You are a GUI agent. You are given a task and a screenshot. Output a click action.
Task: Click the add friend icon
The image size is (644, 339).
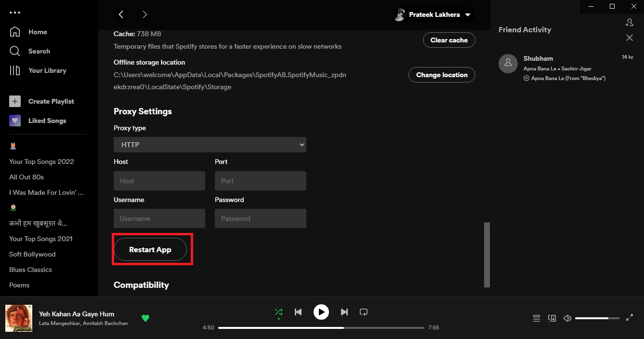click(629, 22)
